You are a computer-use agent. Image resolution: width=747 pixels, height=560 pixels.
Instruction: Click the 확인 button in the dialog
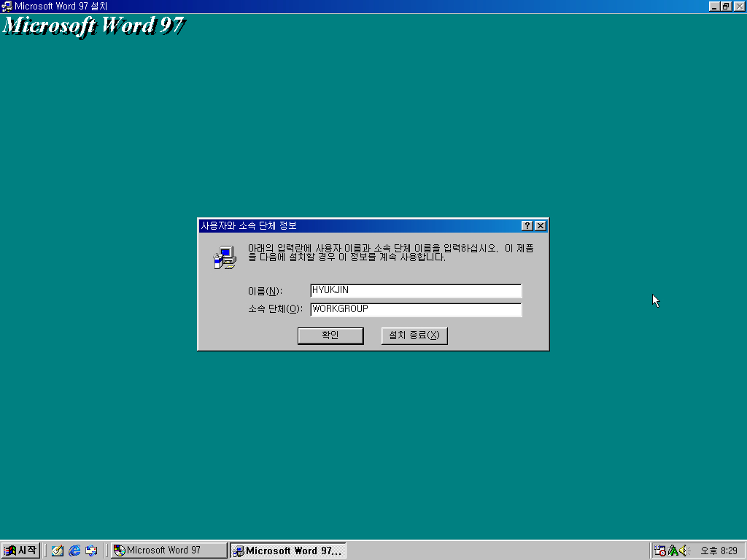tap(330, 335)
